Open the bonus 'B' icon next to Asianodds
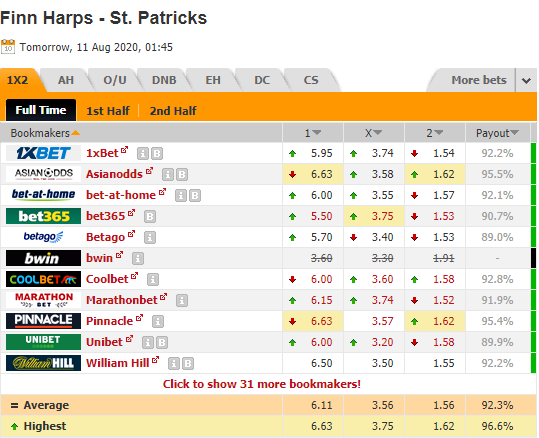This screenshot has height=438, width=539. point(182,175)
